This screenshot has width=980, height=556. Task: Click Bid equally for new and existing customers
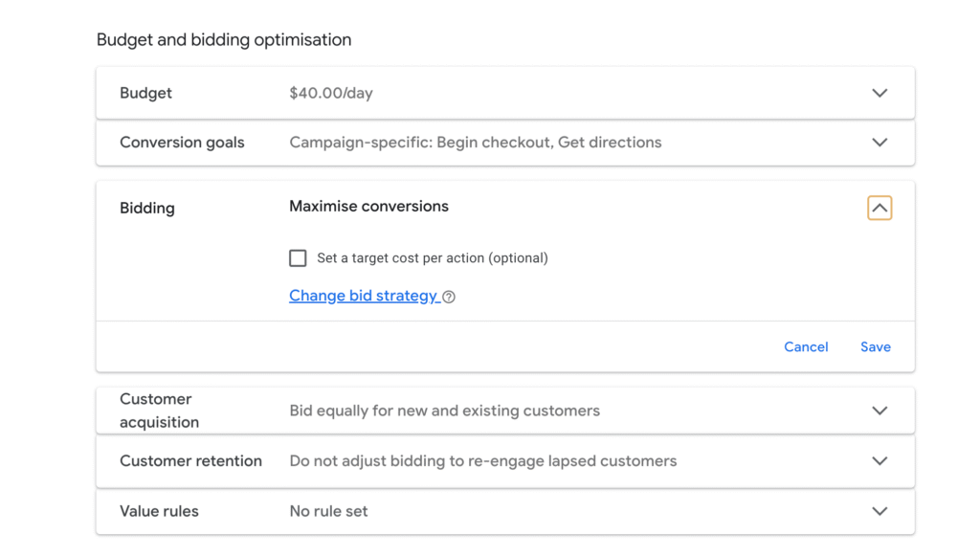pos(444,411)
